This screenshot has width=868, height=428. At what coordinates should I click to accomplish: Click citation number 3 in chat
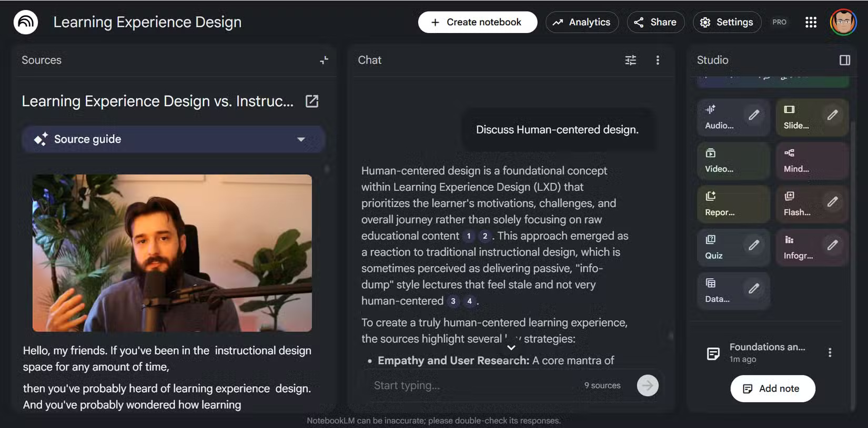(453, 301)
